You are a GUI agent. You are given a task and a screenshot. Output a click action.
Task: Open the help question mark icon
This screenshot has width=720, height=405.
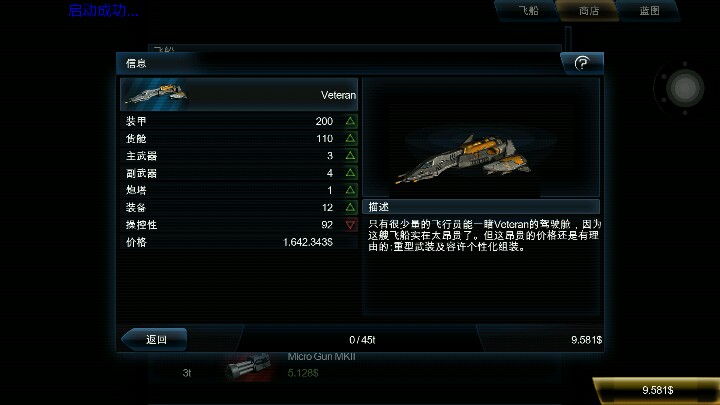pyautogui.click(x=582, y=63)
